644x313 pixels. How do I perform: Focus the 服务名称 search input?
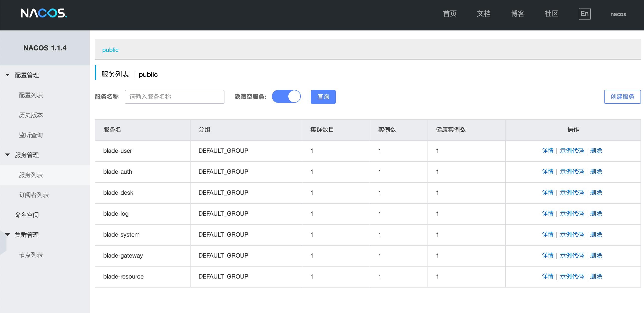click(175, 97)
